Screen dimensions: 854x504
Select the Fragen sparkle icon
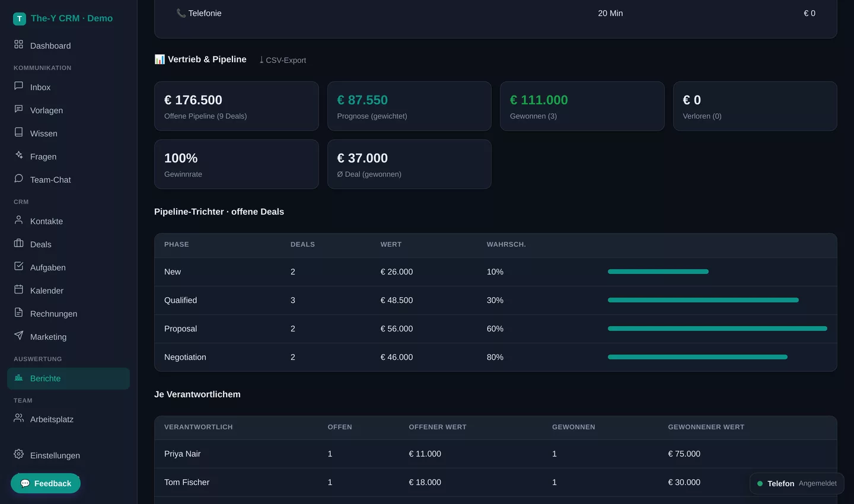[x=18, y=155]
